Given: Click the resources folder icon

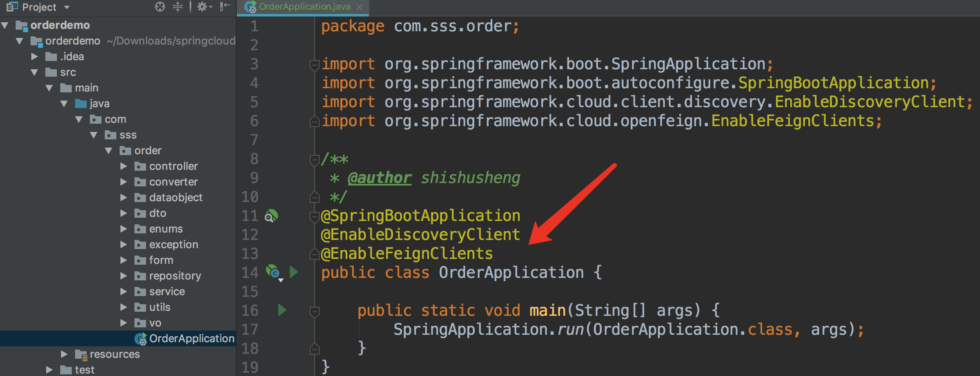Looking at the screenshot, I should tap(81, 355).
